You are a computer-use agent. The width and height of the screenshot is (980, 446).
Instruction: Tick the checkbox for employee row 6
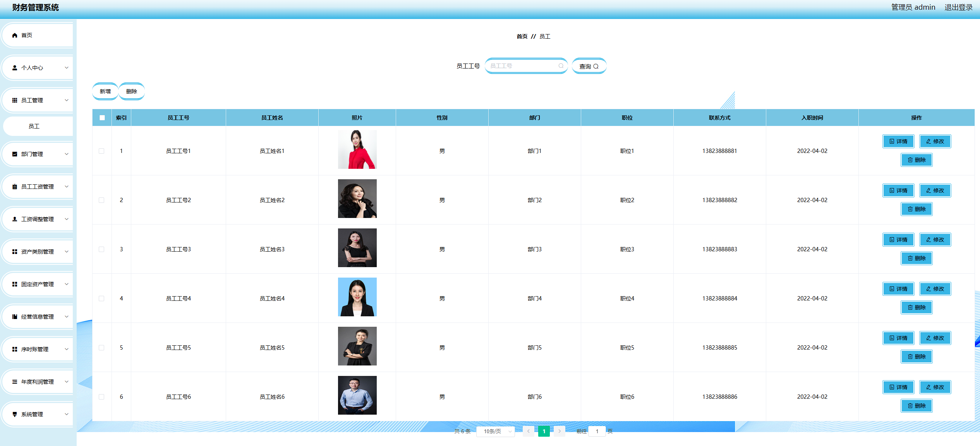point(101,397)
